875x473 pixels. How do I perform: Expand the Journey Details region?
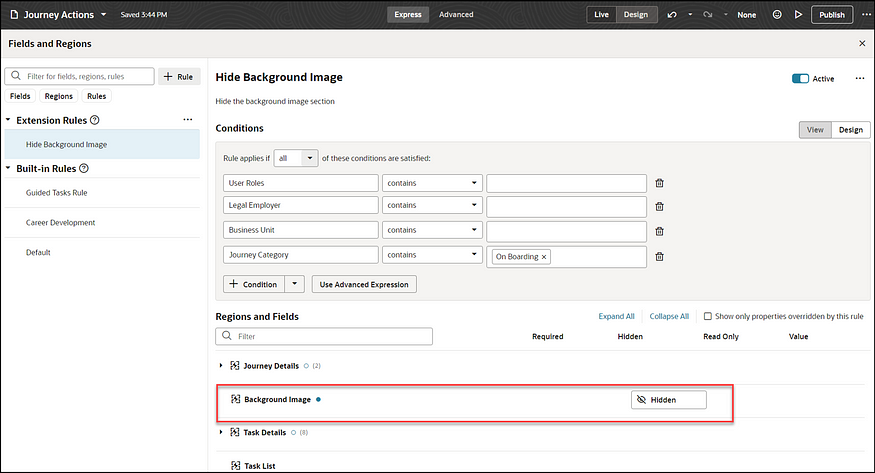pos(221,365)
